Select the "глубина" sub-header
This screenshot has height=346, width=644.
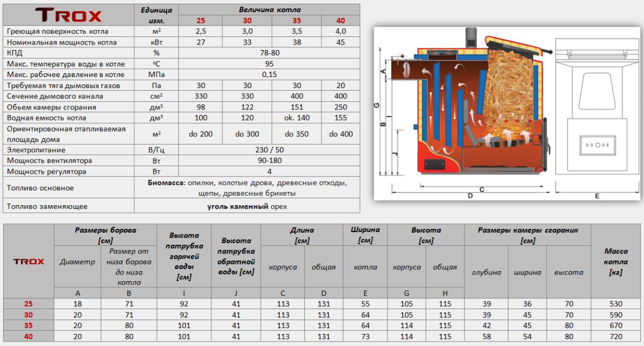click(x=486, y=272)
